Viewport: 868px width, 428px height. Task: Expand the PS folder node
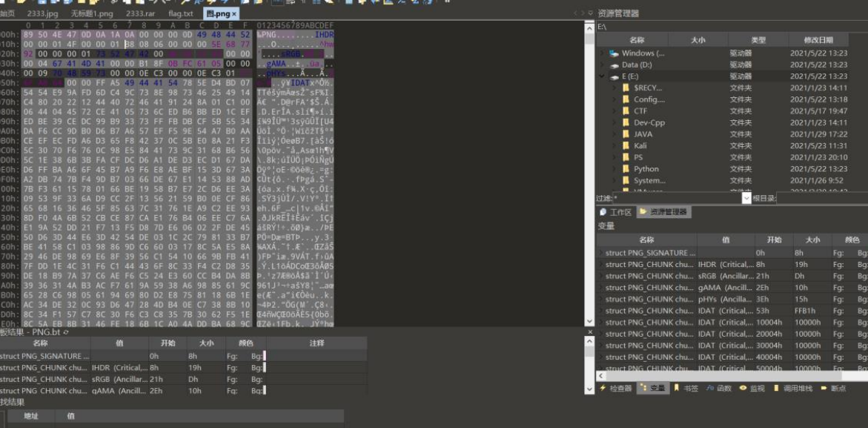point(613,157)
